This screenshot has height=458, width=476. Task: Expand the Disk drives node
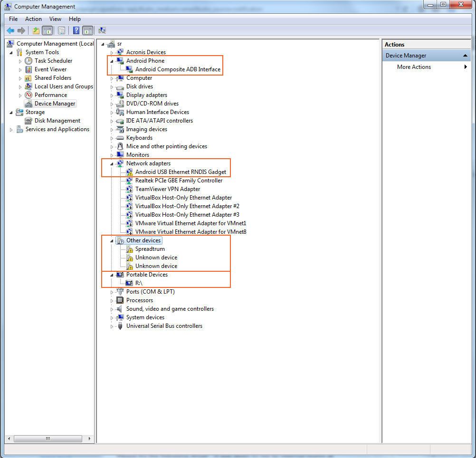[112, 87]
